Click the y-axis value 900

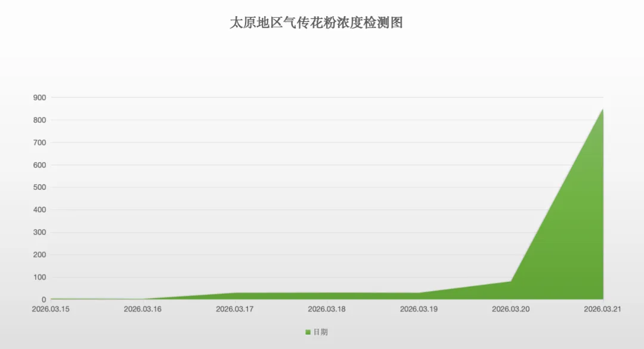[39, 98]
